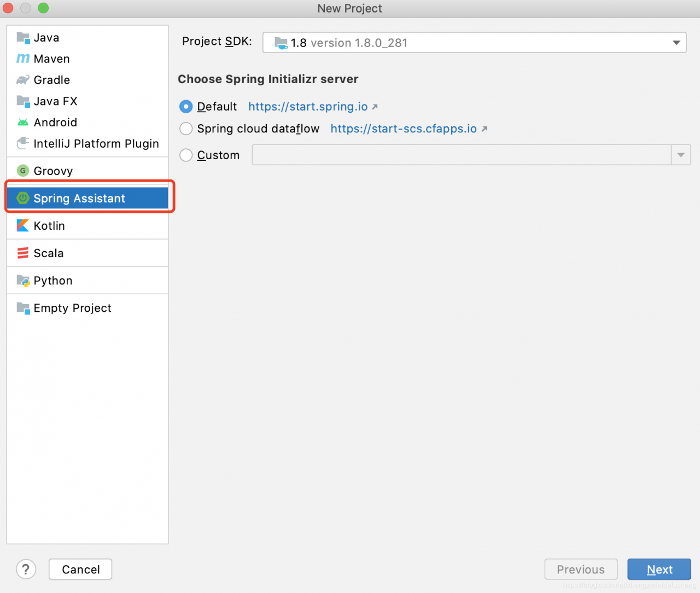Click the Default radio label text
This screenshot has height=593, width=700.
pyautogui.click(x=217, y=107)
